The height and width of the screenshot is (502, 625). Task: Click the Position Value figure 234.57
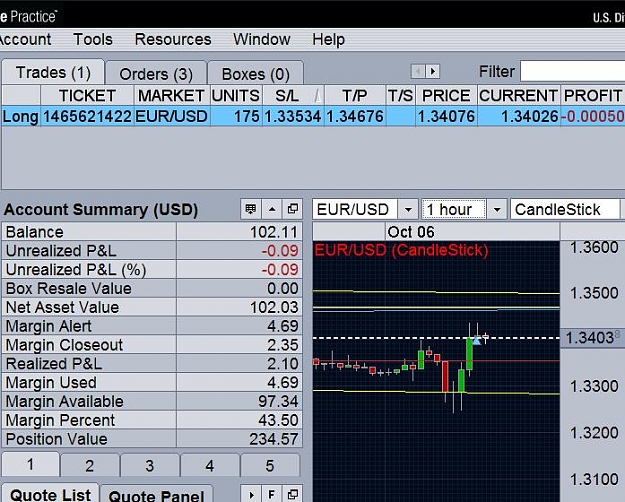[274, 439]
